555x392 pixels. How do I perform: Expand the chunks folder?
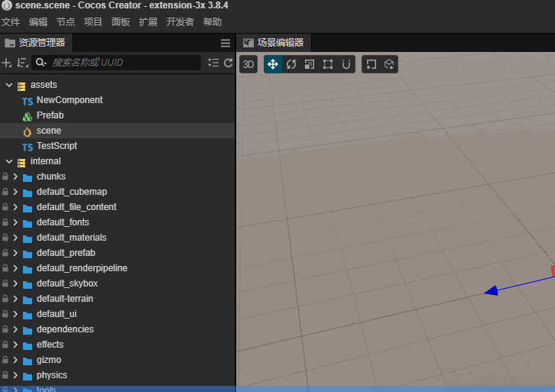coord(15,177)
